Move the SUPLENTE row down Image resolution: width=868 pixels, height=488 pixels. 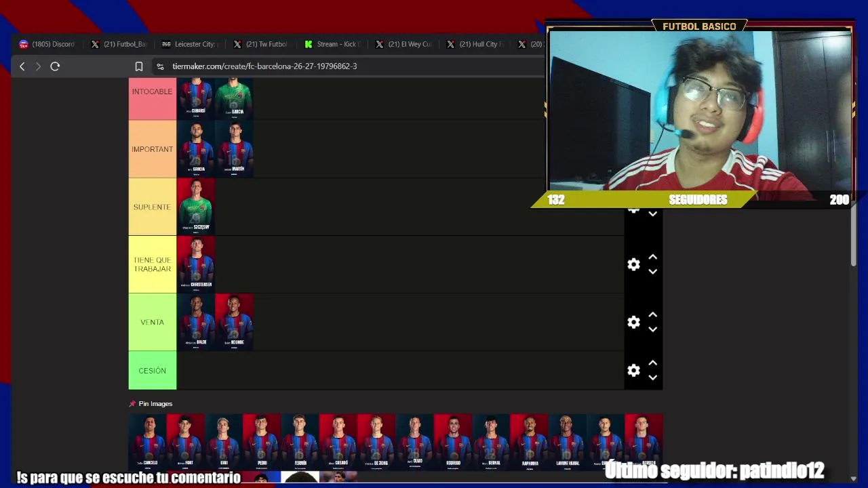[652, 213]
